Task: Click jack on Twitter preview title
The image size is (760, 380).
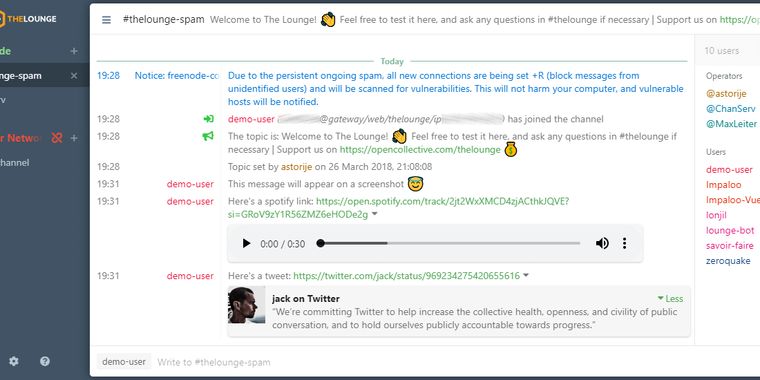Action: click(306, 299)
